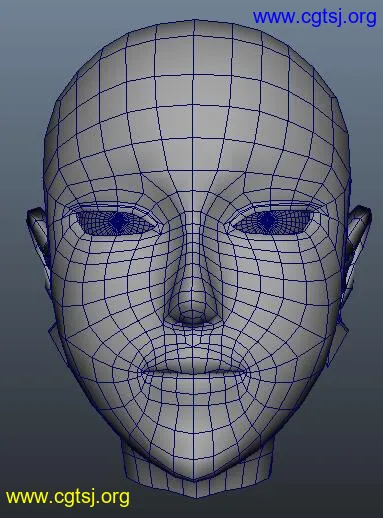
Task: Select the model's right-side eye pupil
Action: [267, 220]
